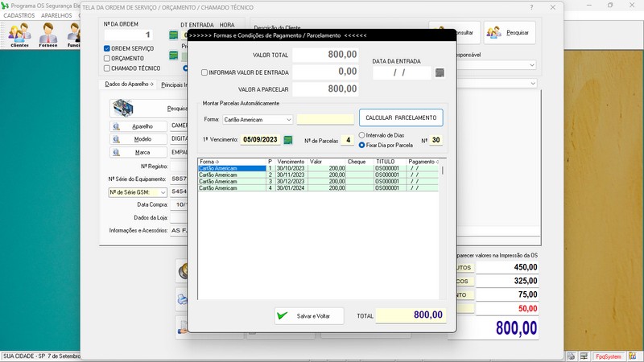Screen dimensions: 644x362
Task: Click the 325,00 value field
Action: (x=507, y=281)
